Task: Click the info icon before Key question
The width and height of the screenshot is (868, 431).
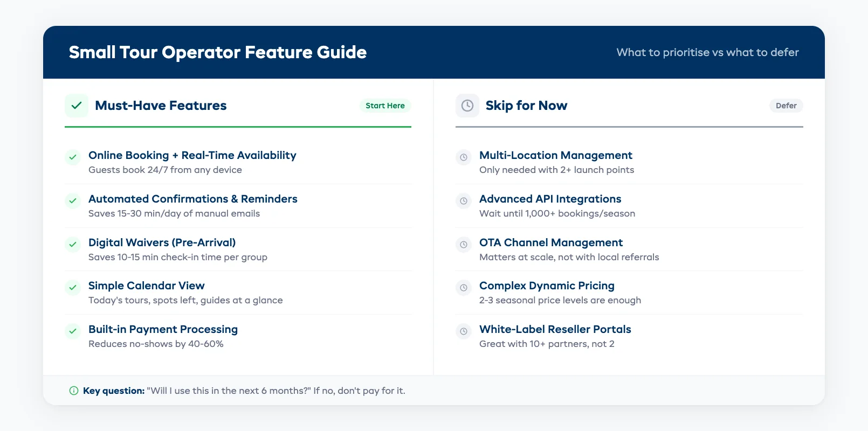Action: pos(74,391)
